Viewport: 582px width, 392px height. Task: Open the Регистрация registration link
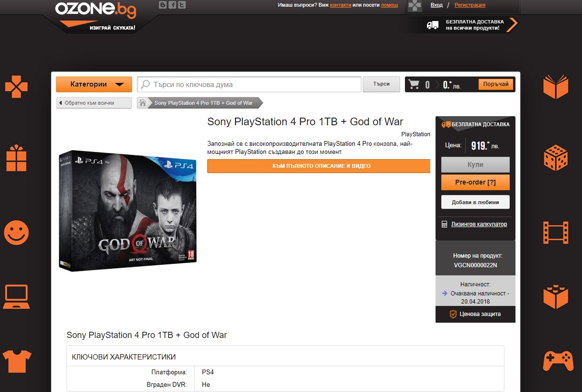(x=470, y=5)
